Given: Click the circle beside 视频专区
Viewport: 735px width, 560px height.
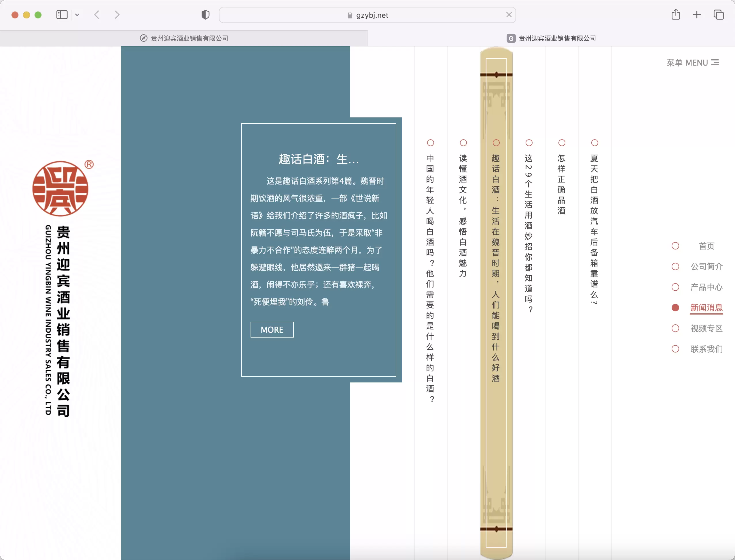Looking at the screenshot, I should 675,328.
